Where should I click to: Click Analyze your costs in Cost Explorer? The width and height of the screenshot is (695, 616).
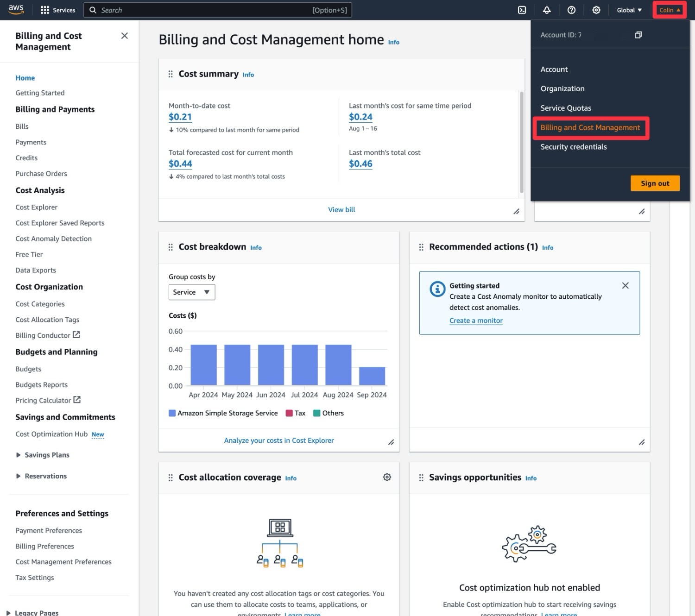pos(279,440)
